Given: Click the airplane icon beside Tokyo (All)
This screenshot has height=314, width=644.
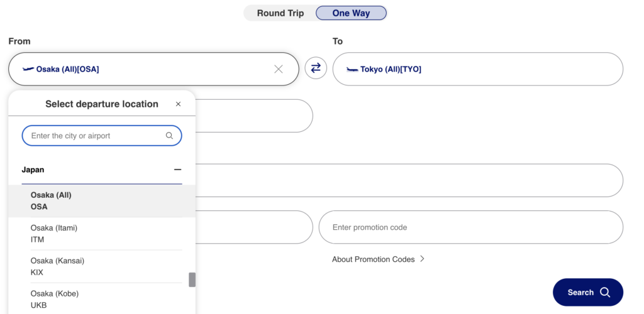Looking at the screenshot, I should tap(352, 69).
